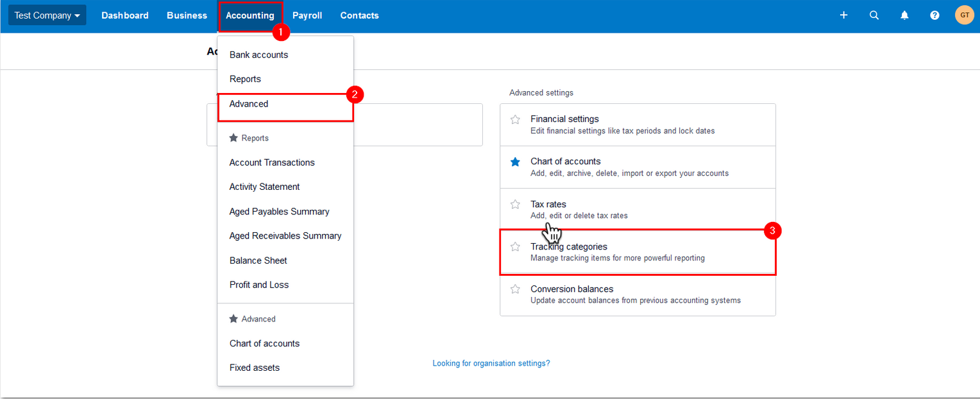This screenshot has width=980, height=399.
Task: Open the Balance Sheet report
Action: (x=258, y=260)
